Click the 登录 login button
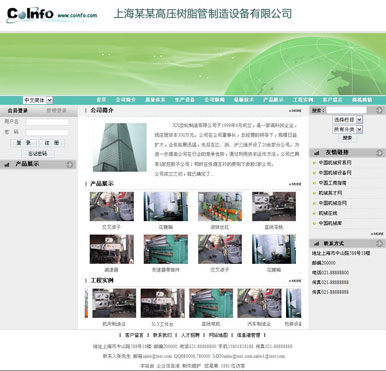 pos(24,143)
